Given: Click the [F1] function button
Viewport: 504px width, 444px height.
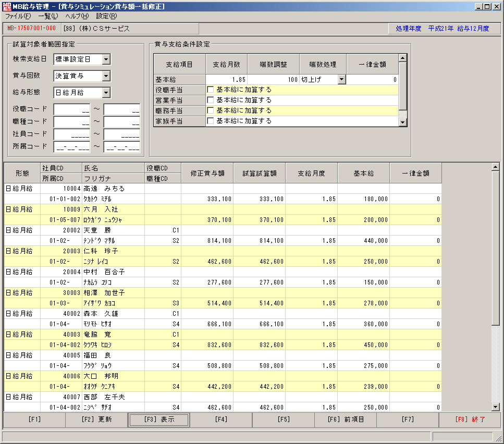Looking at the screenshot, I should coord(34,420).
